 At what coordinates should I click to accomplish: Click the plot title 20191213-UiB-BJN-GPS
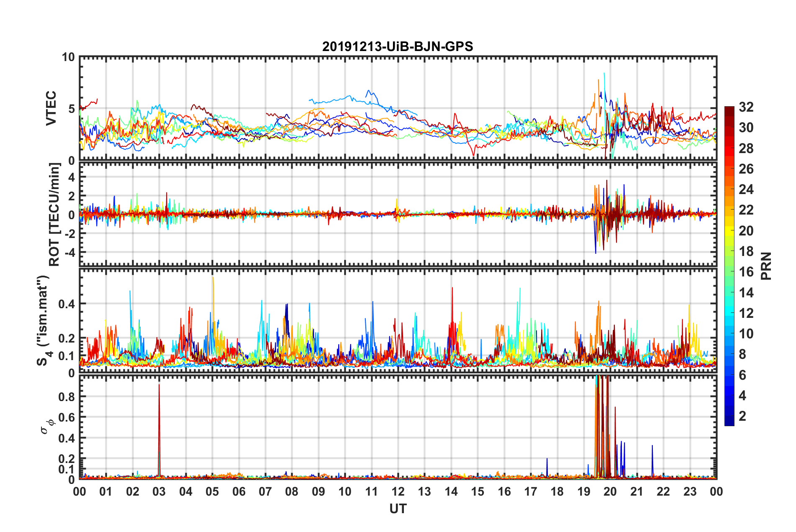(x=398, y=46)
